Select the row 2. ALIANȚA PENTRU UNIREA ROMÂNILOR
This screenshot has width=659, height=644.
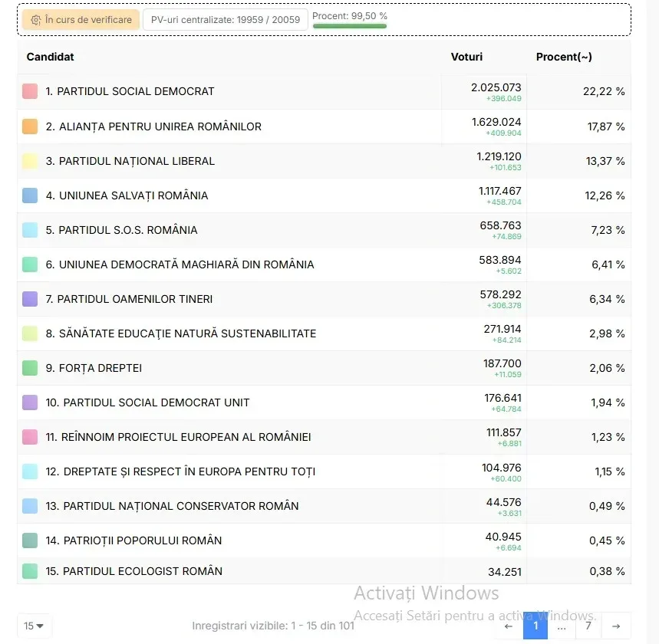[324, 127]
